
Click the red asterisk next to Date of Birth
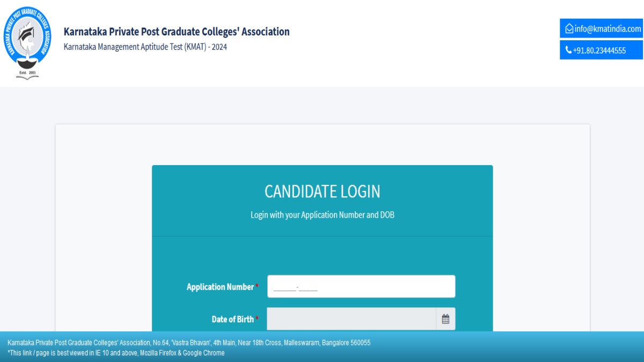point(257,319)
